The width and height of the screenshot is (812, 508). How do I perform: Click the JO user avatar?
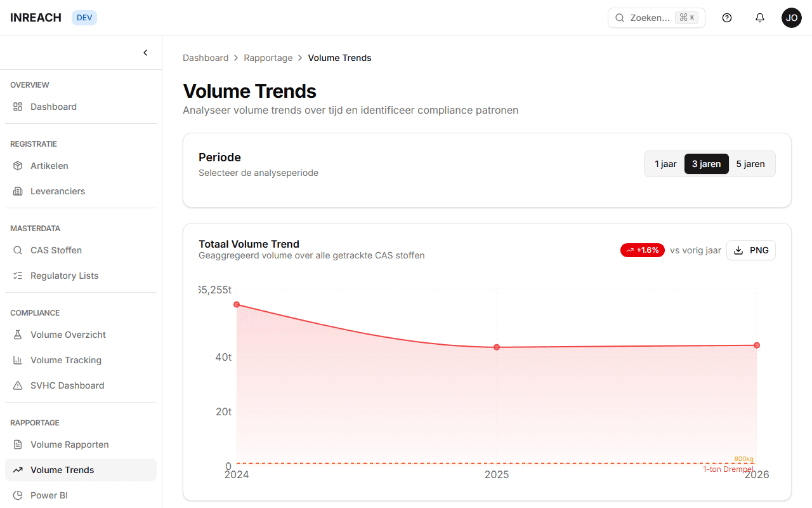792,18
